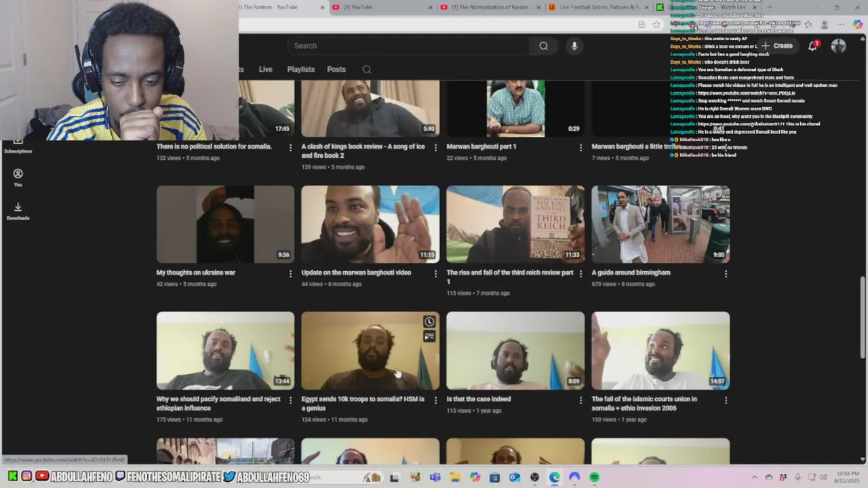Screen dimensions: 868x488
Task: Open the third reich book review thumbnail
Action: 515,224
